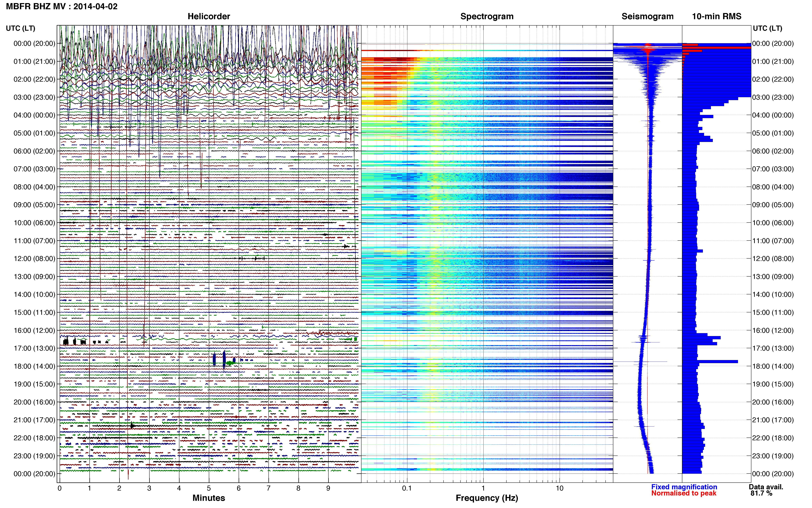Click the left 'UTC (LT)' axis label

pyautogui.click(x=21, y=28)
